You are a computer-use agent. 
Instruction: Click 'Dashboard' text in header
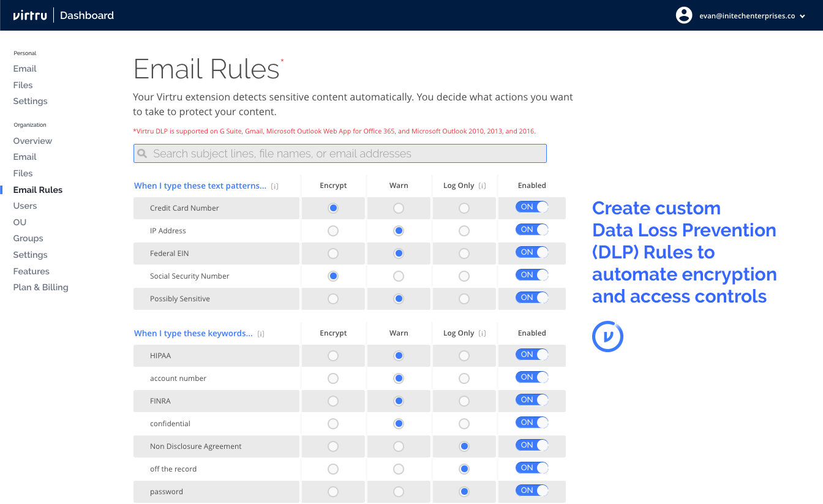(87, 15)
